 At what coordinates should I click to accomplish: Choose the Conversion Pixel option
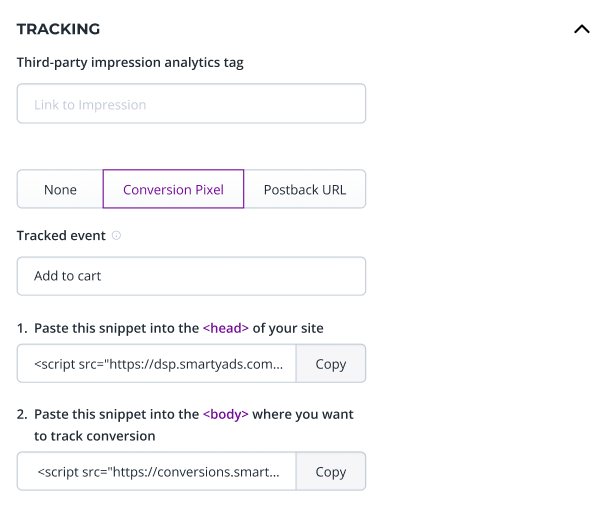point(173,189)
